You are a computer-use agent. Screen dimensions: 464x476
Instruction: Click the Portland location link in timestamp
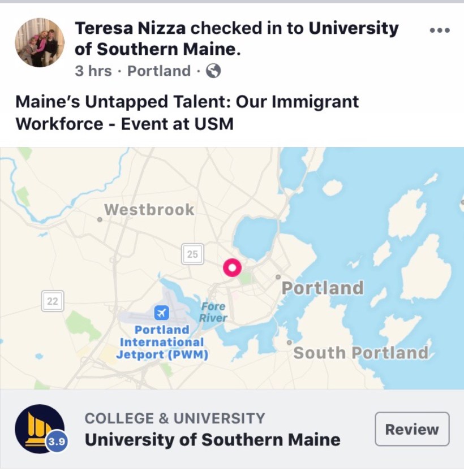(159, 71)
